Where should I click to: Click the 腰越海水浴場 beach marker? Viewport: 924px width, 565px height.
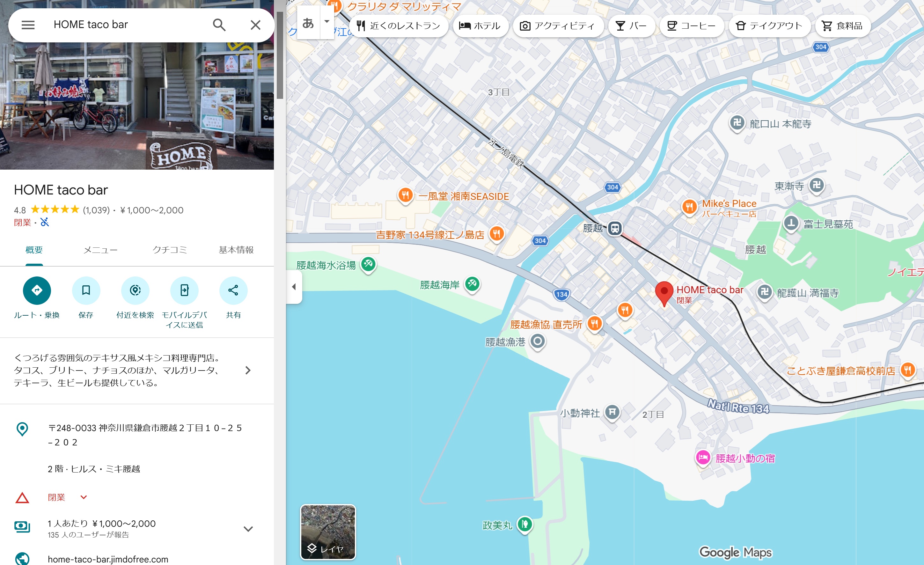368,264
